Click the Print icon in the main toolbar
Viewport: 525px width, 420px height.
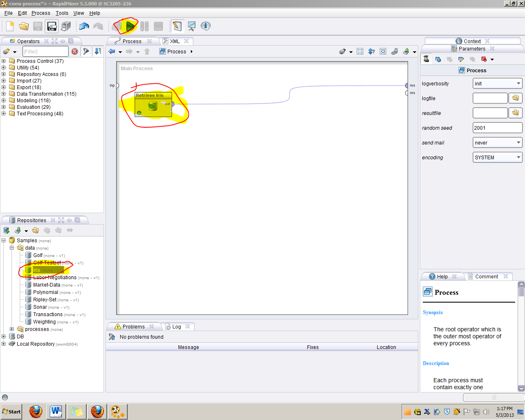pyautogui.click(x=66, y=26)
